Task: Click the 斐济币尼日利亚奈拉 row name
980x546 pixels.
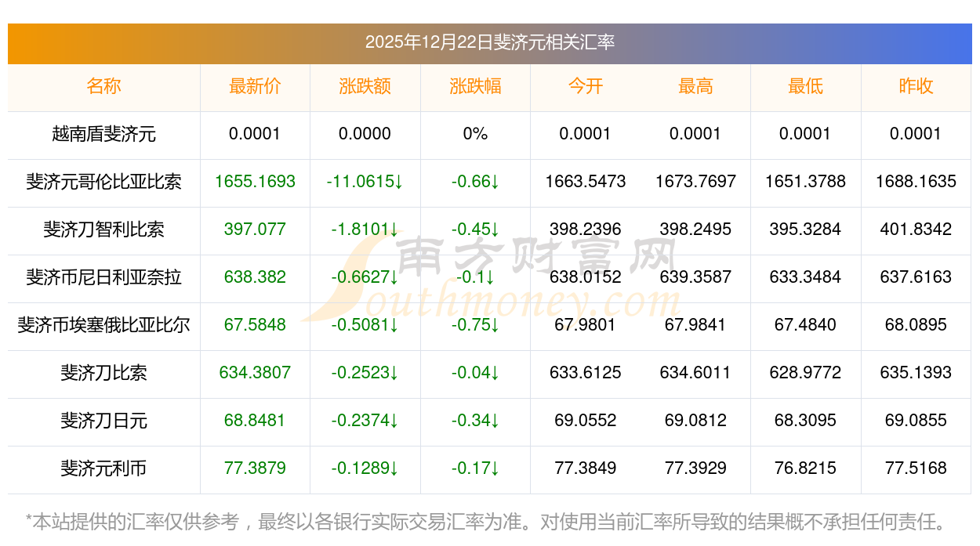Action: 103,278
